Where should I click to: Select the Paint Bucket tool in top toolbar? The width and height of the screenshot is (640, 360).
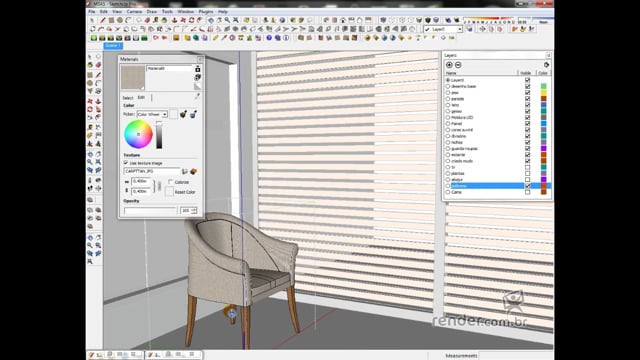click(x=164, y=20)
